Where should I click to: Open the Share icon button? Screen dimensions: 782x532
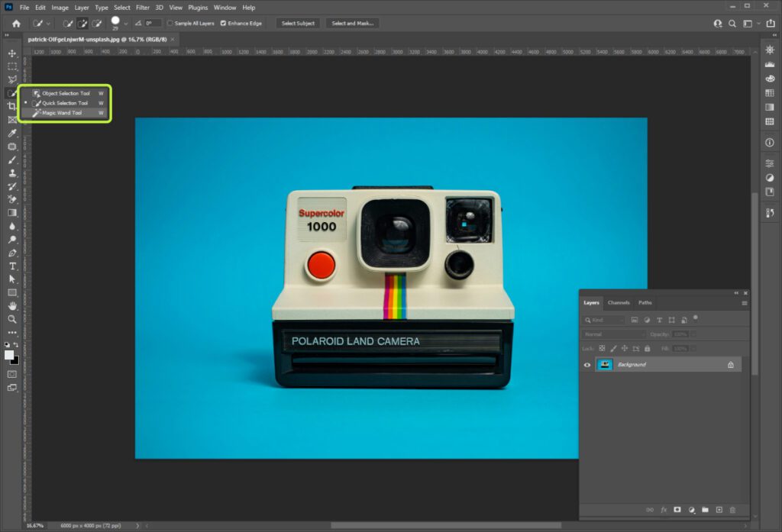(771, 24)
